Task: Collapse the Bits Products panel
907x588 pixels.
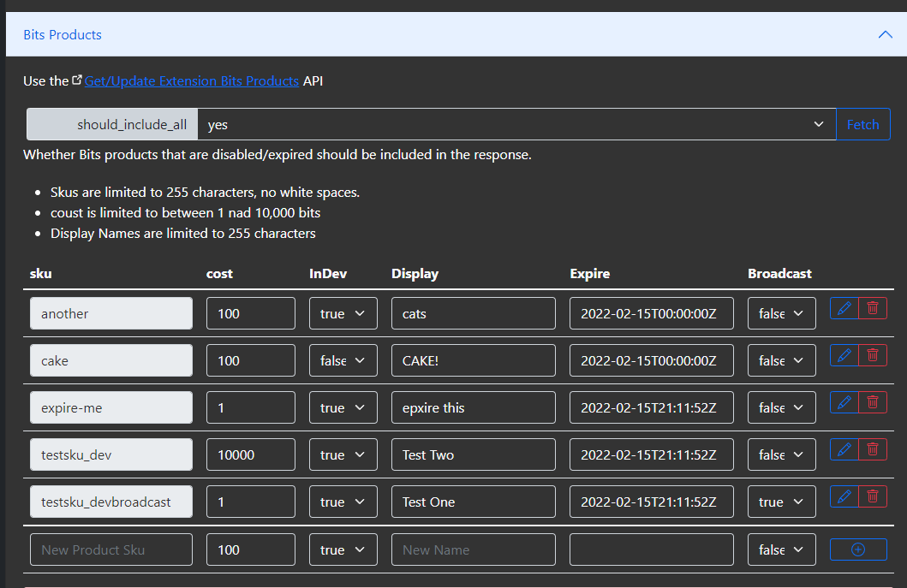Action: click(885, 34)
